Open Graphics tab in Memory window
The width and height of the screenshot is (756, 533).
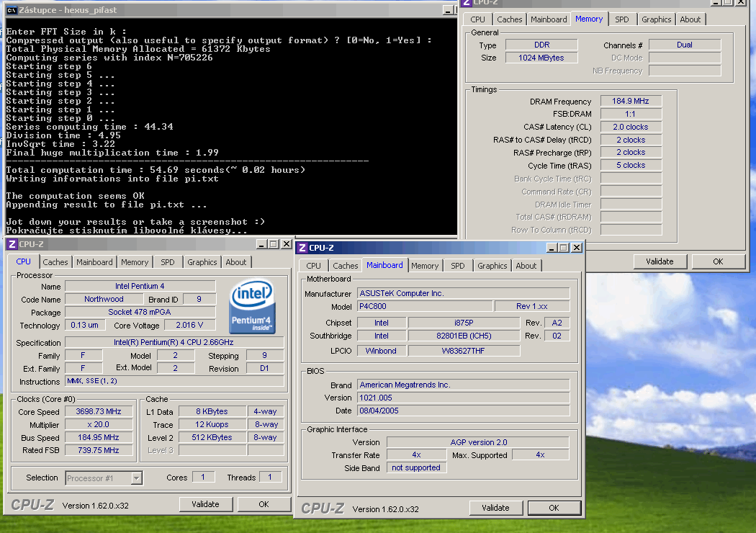(x=656, y=19)
